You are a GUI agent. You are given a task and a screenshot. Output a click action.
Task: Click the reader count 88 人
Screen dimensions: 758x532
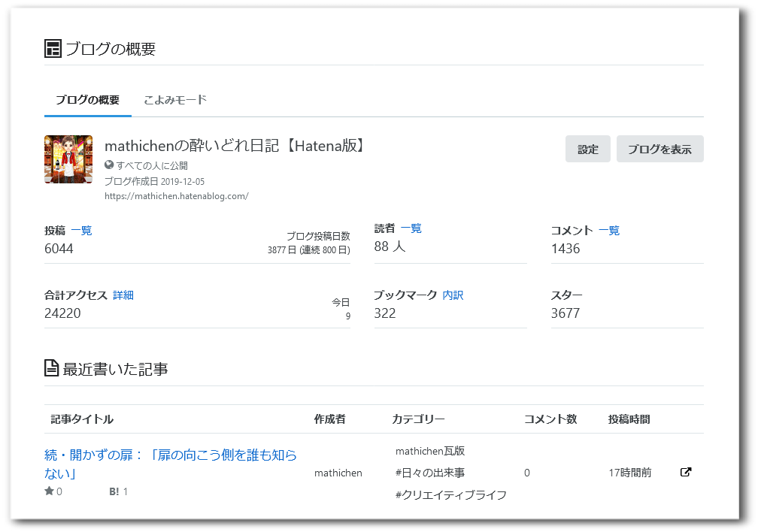[390, 246]
